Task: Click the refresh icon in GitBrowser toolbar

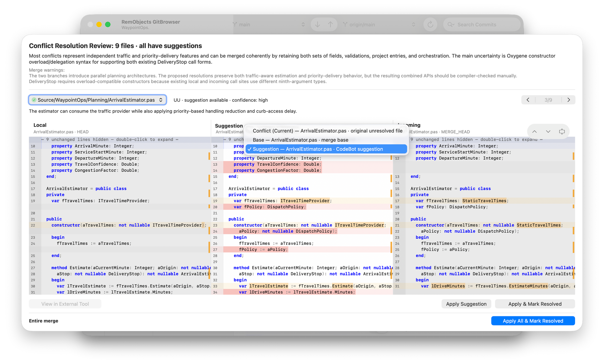Action: click(430, 24)
